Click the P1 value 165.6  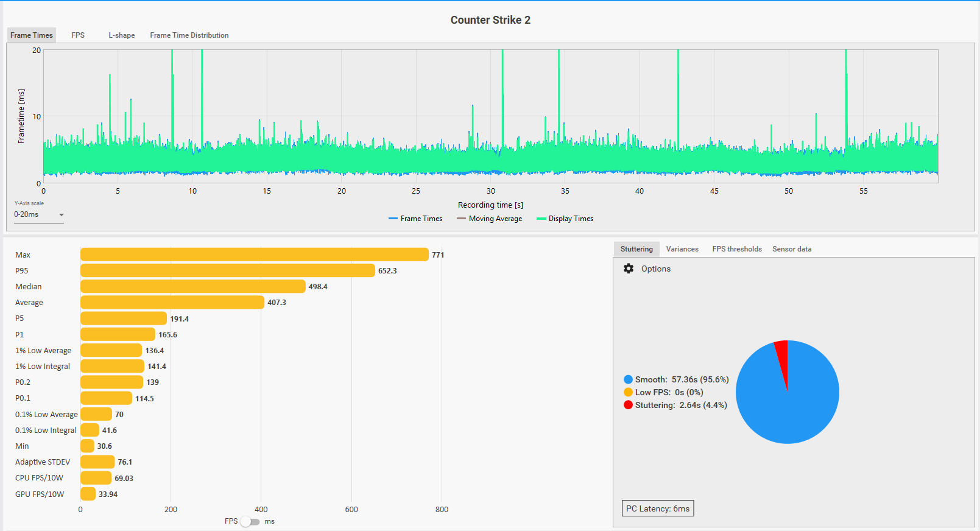tap(167, 335)
